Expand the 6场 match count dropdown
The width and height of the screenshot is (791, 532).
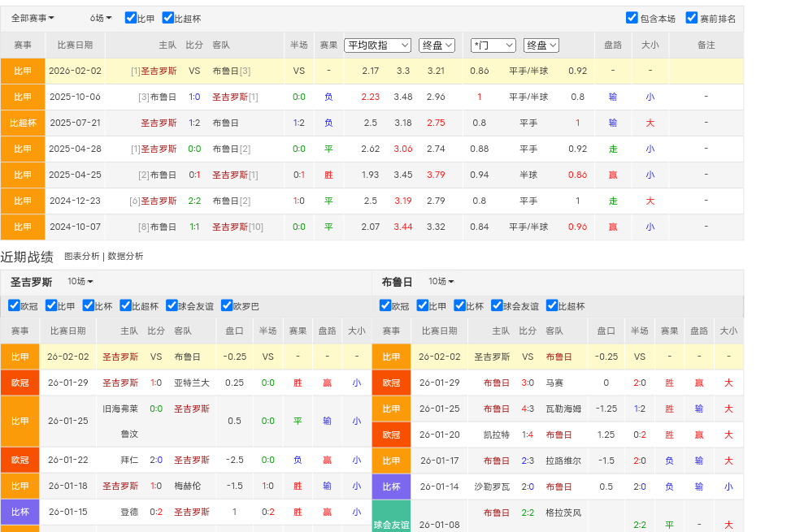click(x=101, y=18)
